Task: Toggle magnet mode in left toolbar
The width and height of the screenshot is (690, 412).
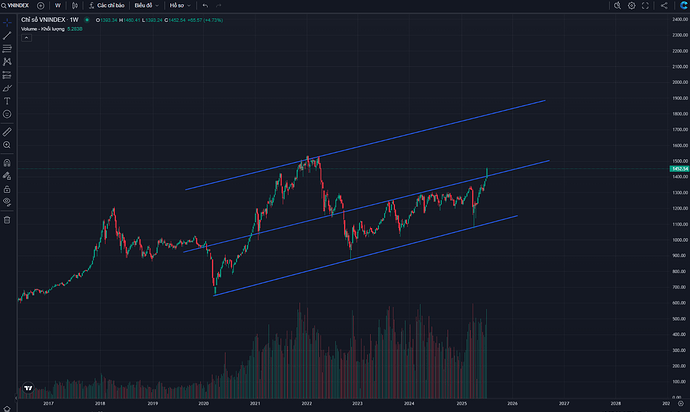Action: point(7,163)
